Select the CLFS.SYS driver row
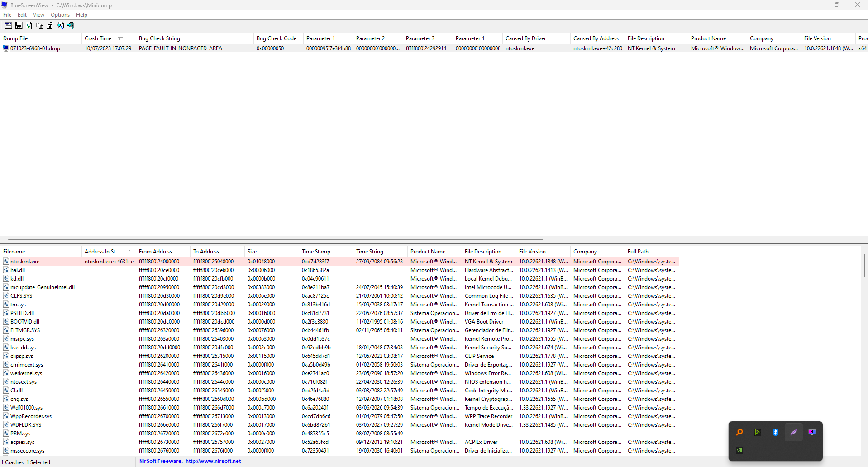Viewport: 868px width, 467px height. click(339, 296)
